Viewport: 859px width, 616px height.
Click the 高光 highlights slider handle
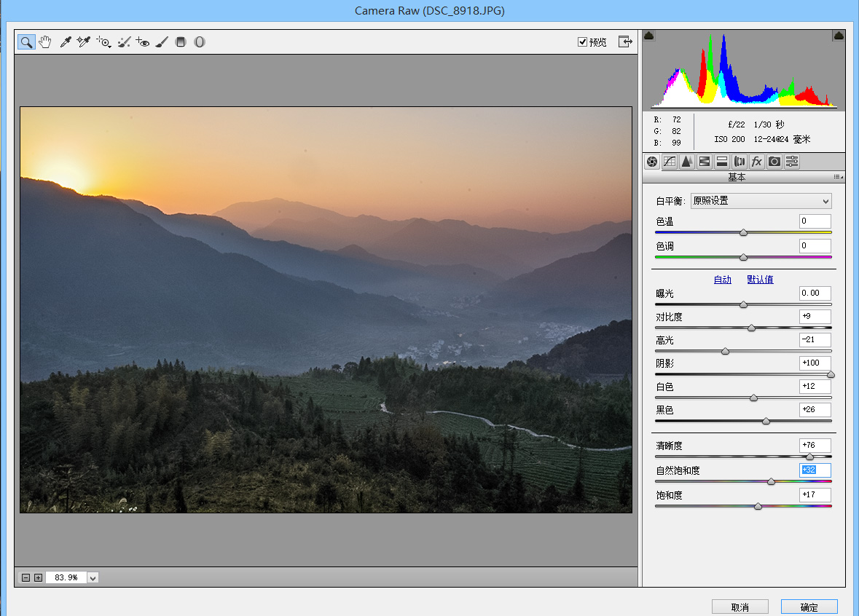[726, 351]
